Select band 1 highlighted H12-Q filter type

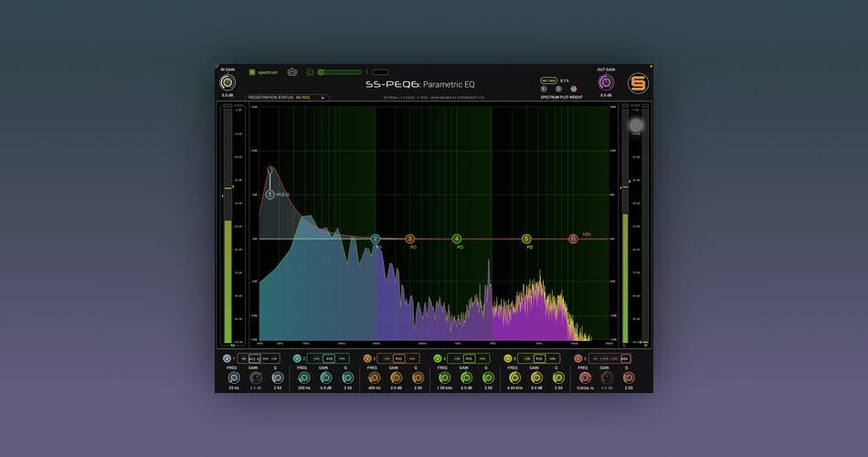coord(255,359)
